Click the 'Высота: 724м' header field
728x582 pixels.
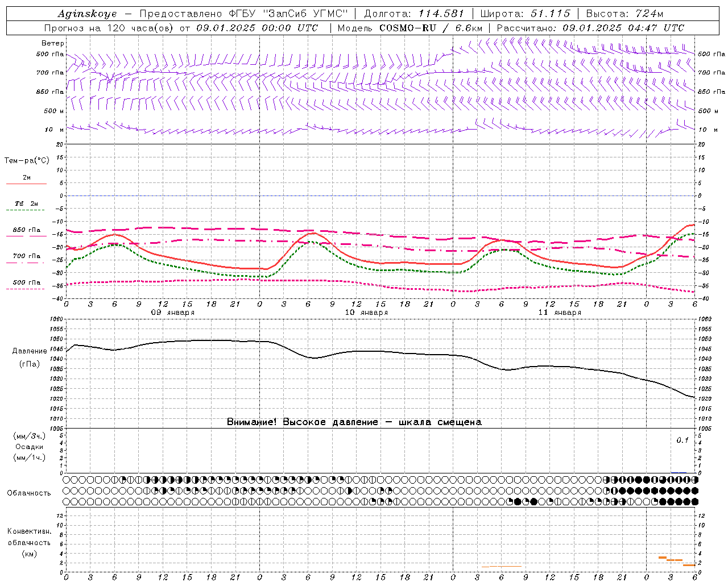coord(624,14)
